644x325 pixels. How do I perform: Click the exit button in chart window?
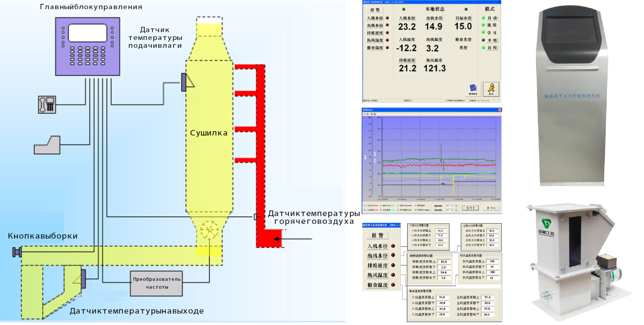click(x=491, y=208)
